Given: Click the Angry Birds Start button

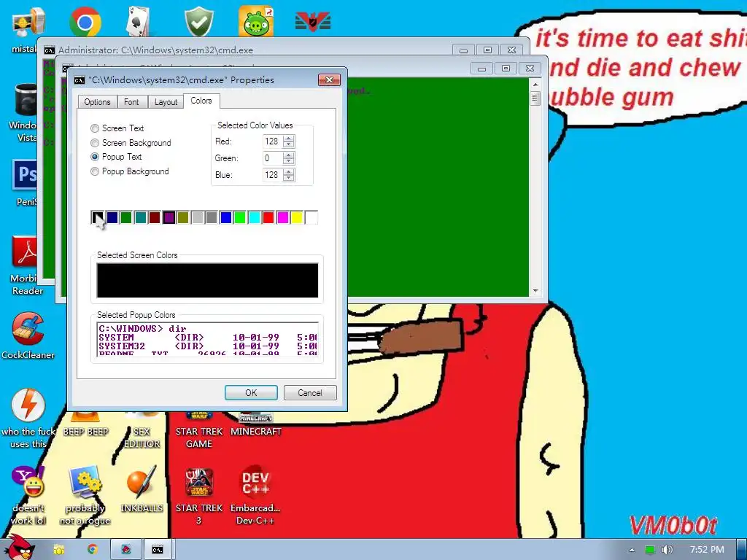Looking at the screenshot, I should tap(19, 548).
